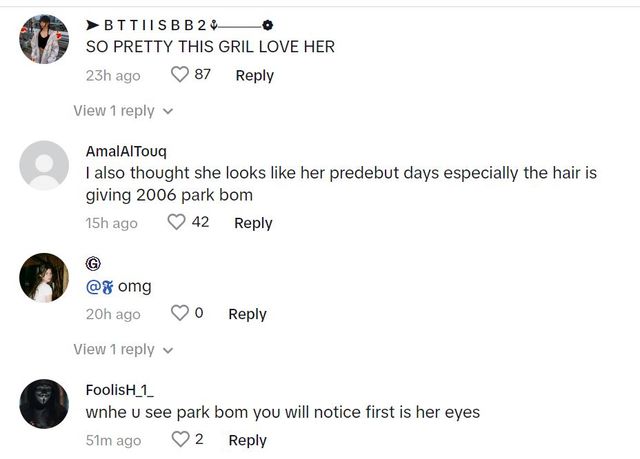The width and height of the screenshot is (640, 459).
Task: Like AmalAlTouq's park bom comment
Action: tap(177, 222)
